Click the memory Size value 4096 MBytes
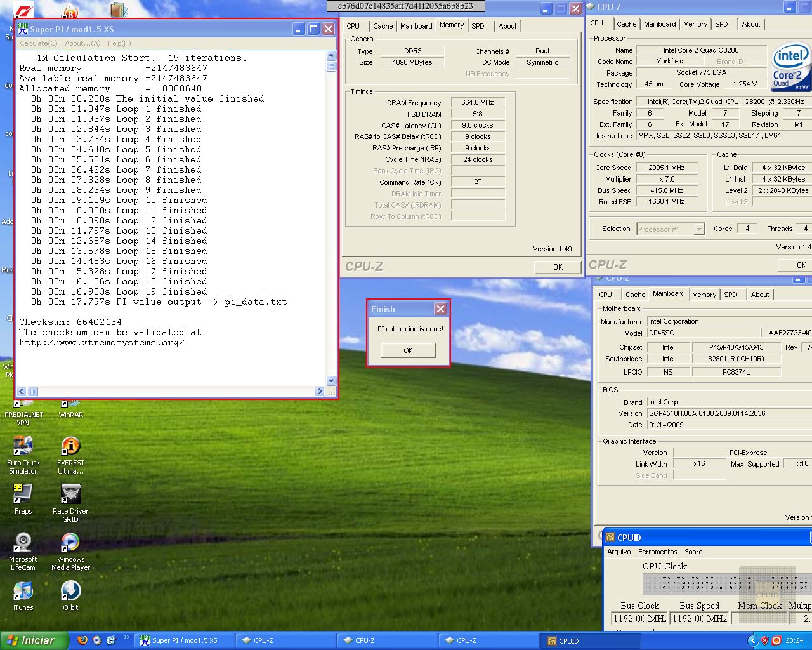The width and height of the screenshot is (812, 650). pos(412,62)
